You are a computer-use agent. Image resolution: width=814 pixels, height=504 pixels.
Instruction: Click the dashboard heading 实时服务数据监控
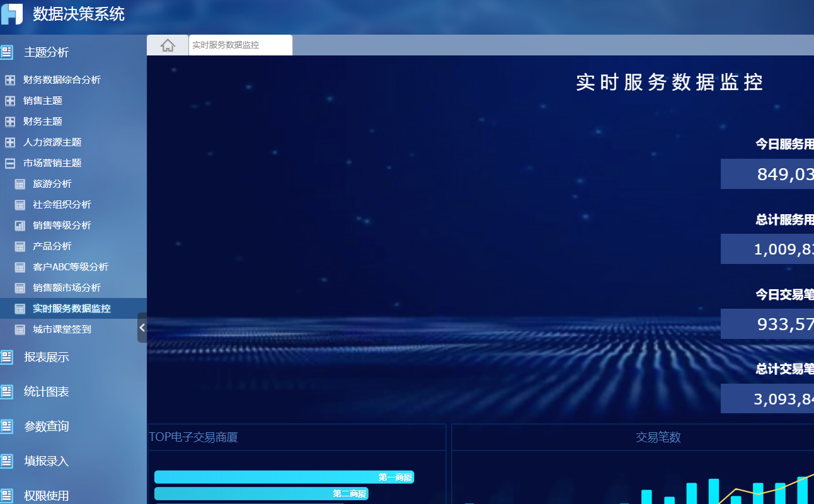coord(670,82)
